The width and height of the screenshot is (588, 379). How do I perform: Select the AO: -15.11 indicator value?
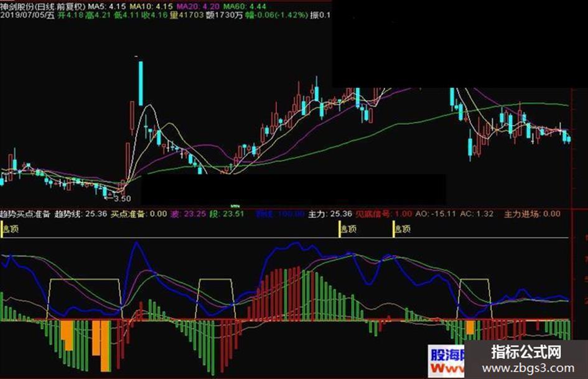(436, 214)
